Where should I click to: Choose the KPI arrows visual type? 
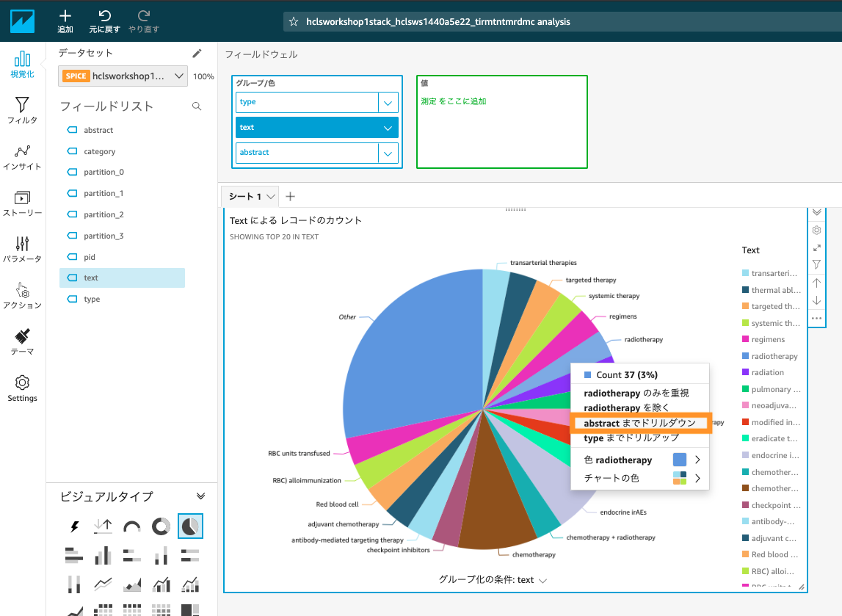pos(103,526)
